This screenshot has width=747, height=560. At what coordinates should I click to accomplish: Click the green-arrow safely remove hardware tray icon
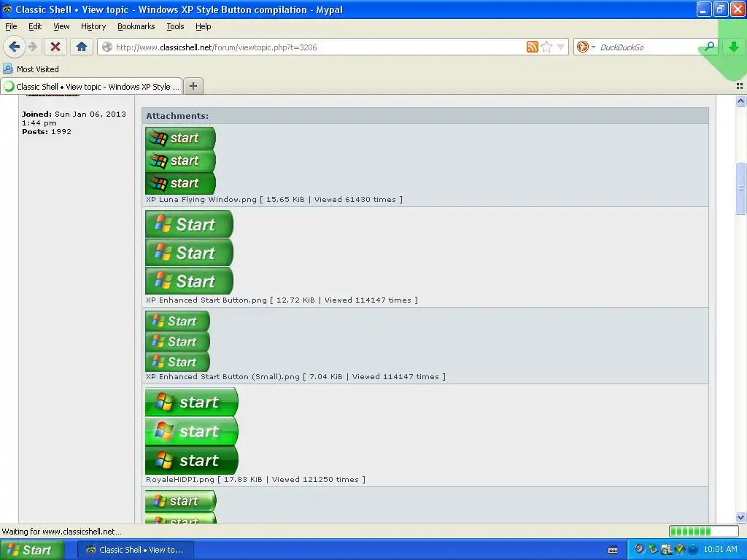[653, 549]
